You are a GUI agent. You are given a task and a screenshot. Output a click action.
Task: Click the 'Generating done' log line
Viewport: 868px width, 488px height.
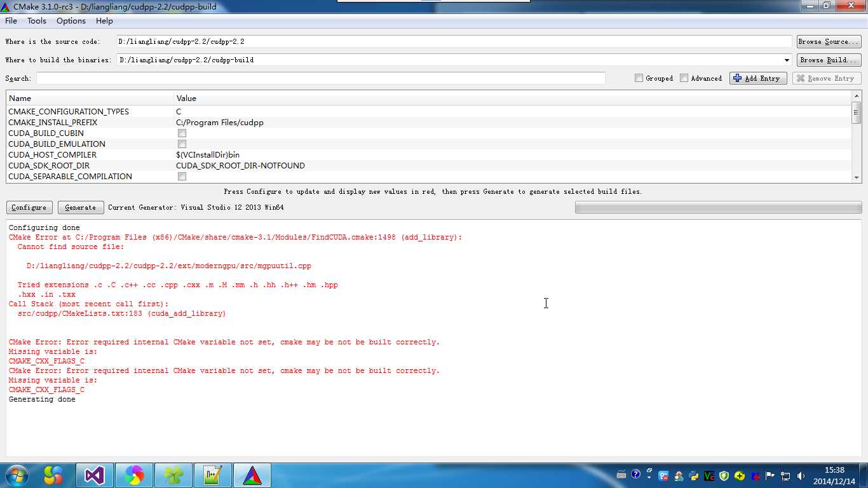[x=42, y=399]
